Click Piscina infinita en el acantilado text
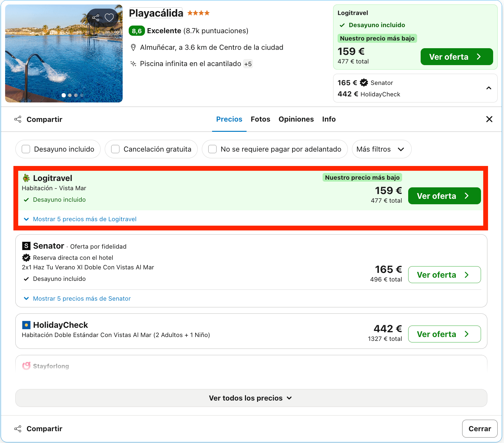Image resolution: width=504 pixels, height=443 pixels. tap(190, 64)
